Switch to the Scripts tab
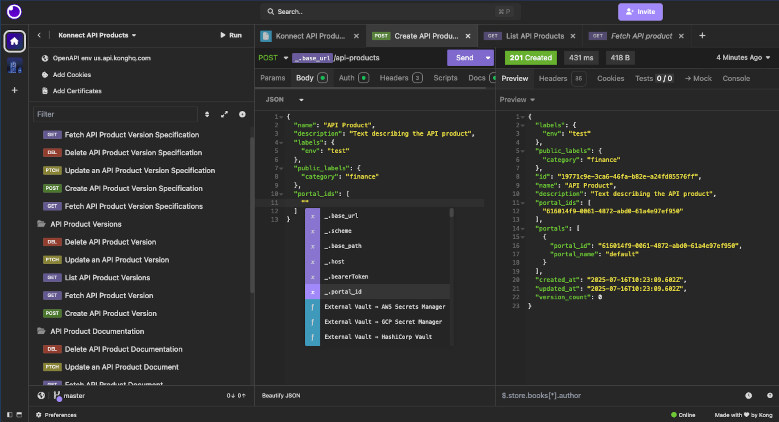779x422 pixels. pos(445,78)
